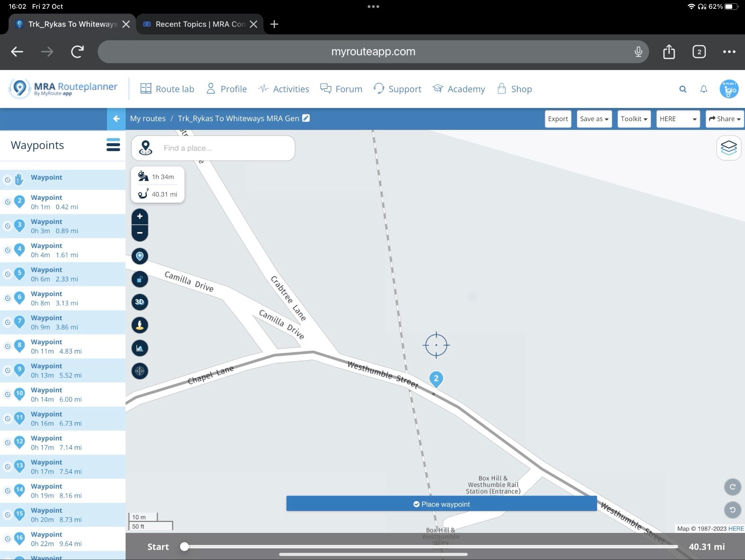Zoom in with the plus button
The image size is (745, 560).
[x=140, y=216]
